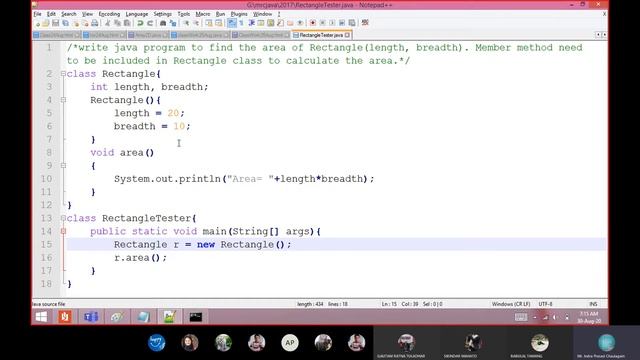The height and width of the screenshot is (360, 640).
Task: Toggle the Show All Characters icon
Action: click(241, 23)
